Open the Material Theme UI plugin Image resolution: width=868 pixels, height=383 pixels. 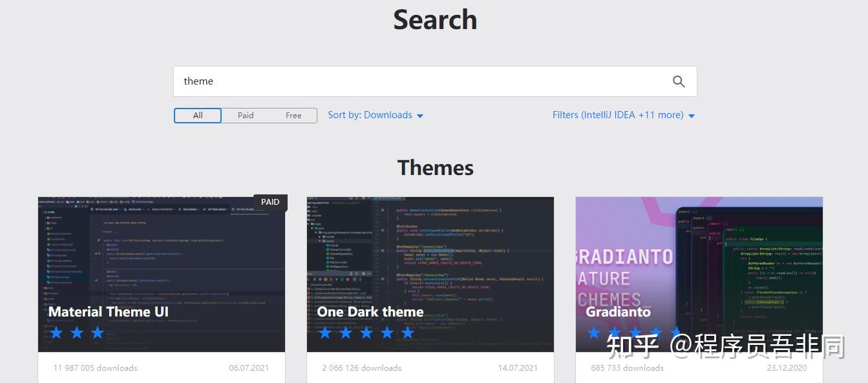point(107,311)
